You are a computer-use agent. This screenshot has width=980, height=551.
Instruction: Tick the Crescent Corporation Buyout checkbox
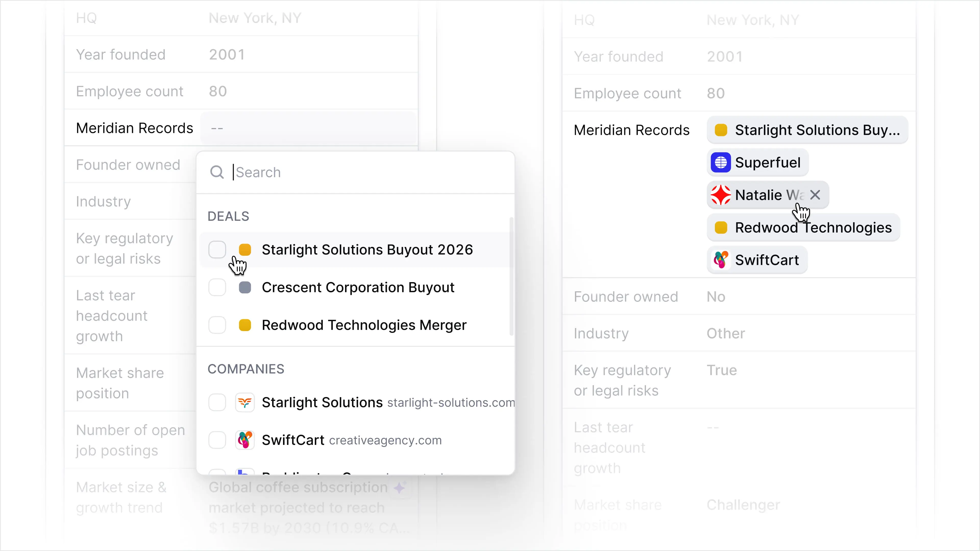tap(217, 287)
